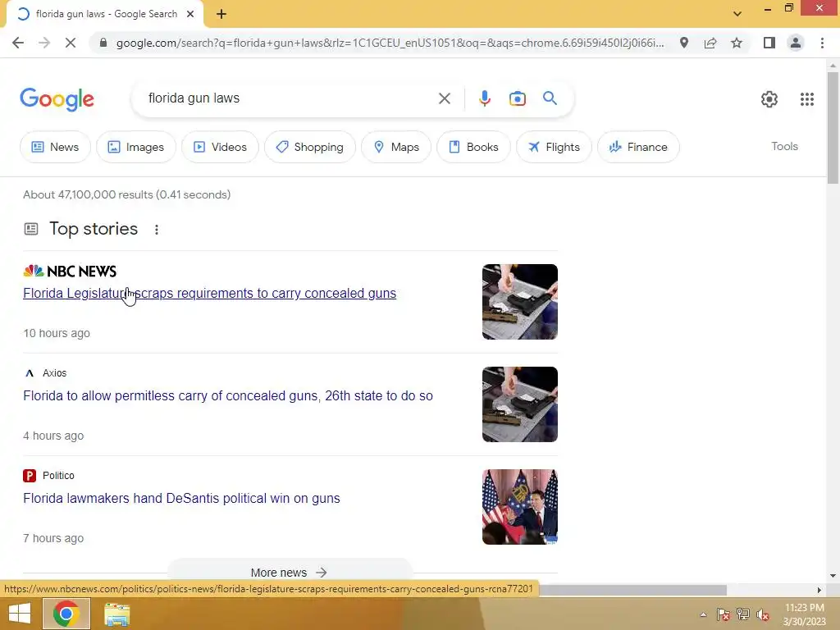Screen dimensions: 840x630
Task: Open Chrome's three-dot menu
Action: click(822, 43)
